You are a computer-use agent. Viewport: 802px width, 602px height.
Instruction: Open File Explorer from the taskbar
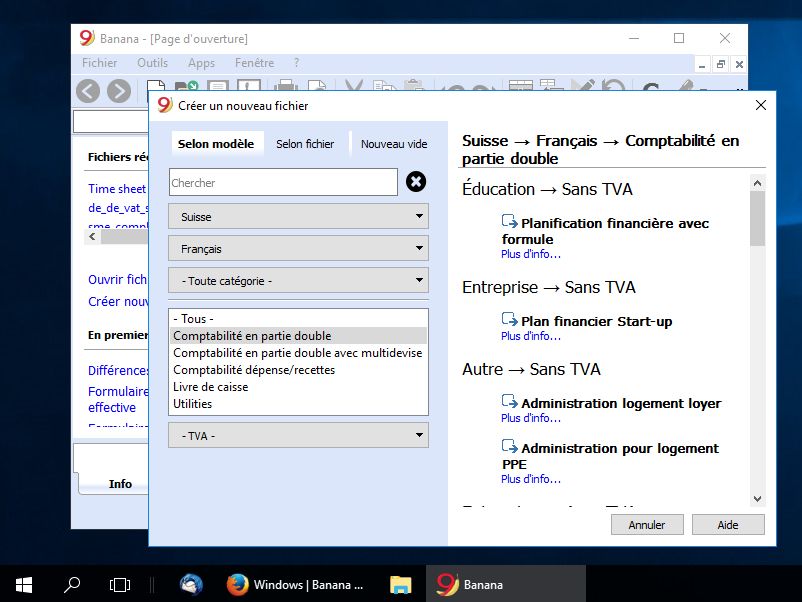tap(400, 585)
